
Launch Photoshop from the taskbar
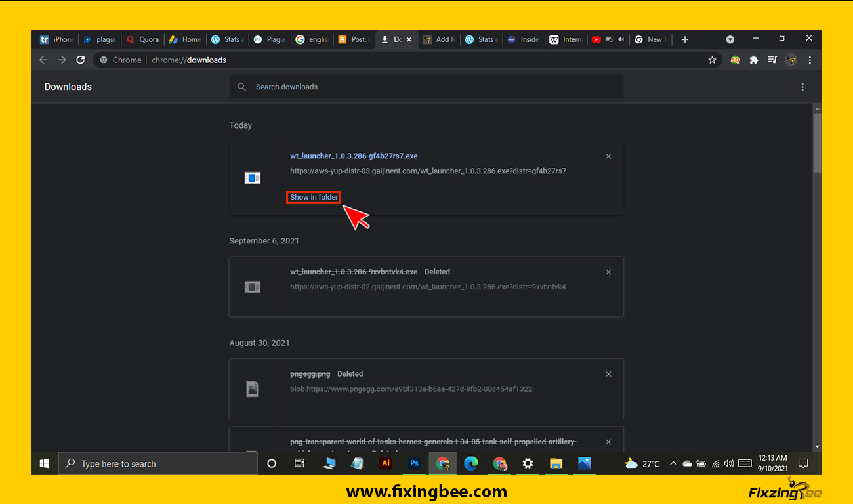tap(415, 463)
